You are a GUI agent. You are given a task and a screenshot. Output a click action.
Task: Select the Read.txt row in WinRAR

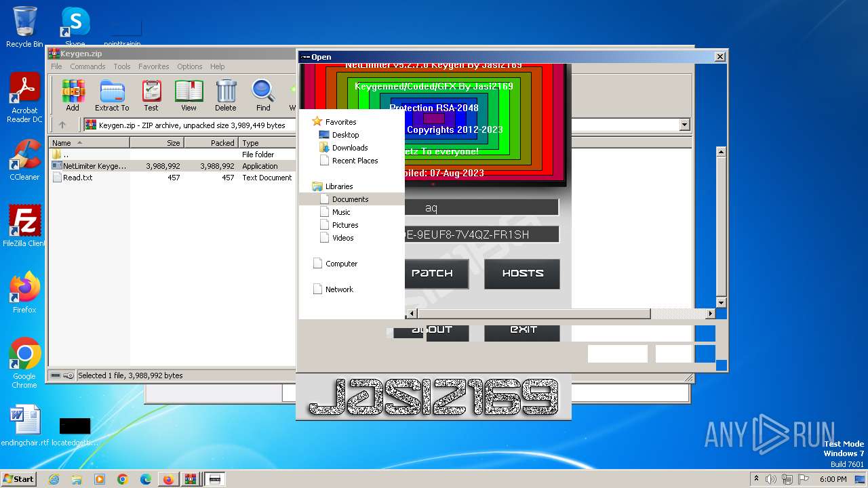[172, 178]
